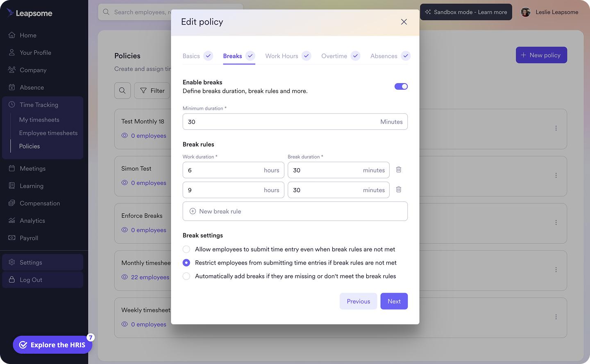Viewport: 590px width, 364px height.
Task: Click the Filter funnel icon
Action: click(143, 90)
